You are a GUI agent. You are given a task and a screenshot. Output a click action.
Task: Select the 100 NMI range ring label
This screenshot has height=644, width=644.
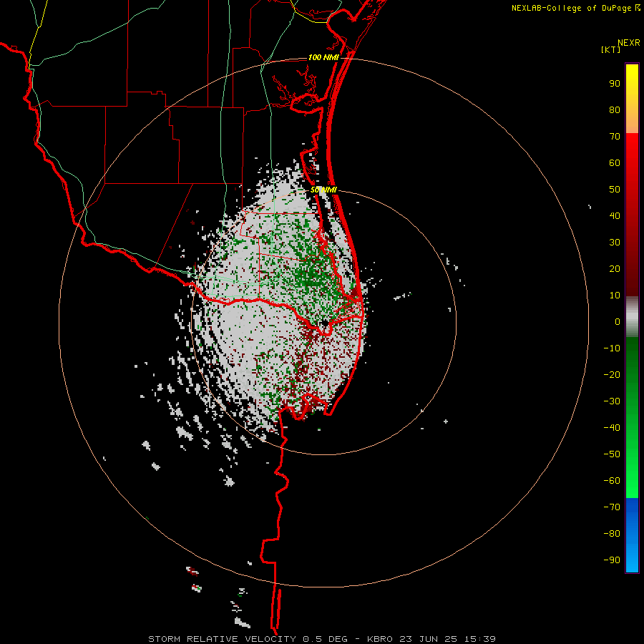click(323, 57)
